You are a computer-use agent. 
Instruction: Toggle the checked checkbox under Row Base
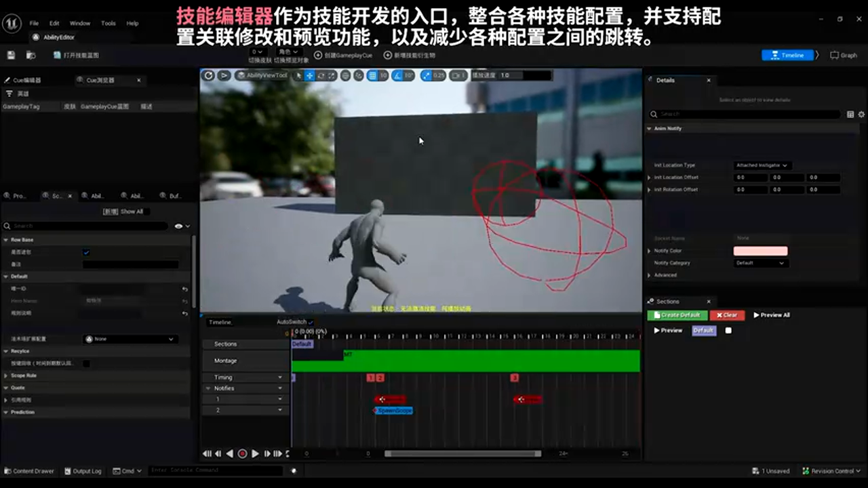[86, 252]
